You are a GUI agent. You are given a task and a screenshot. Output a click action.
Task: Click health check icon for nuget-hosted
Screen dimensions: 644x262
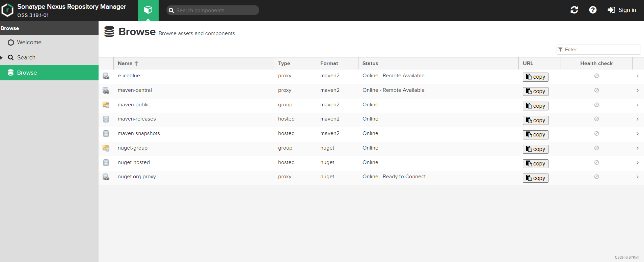pos(596,162)
